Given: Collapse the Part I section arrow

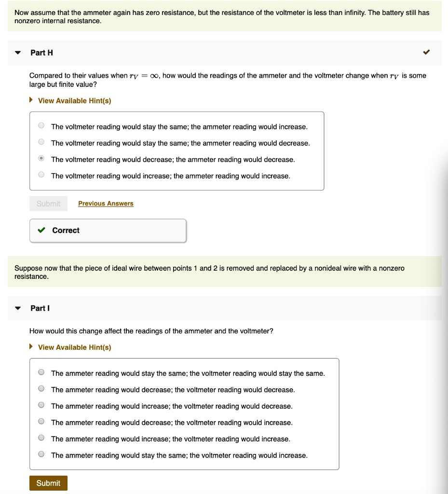Looking at the screenshot, I should pyautogui.click(x=18, y=308).
